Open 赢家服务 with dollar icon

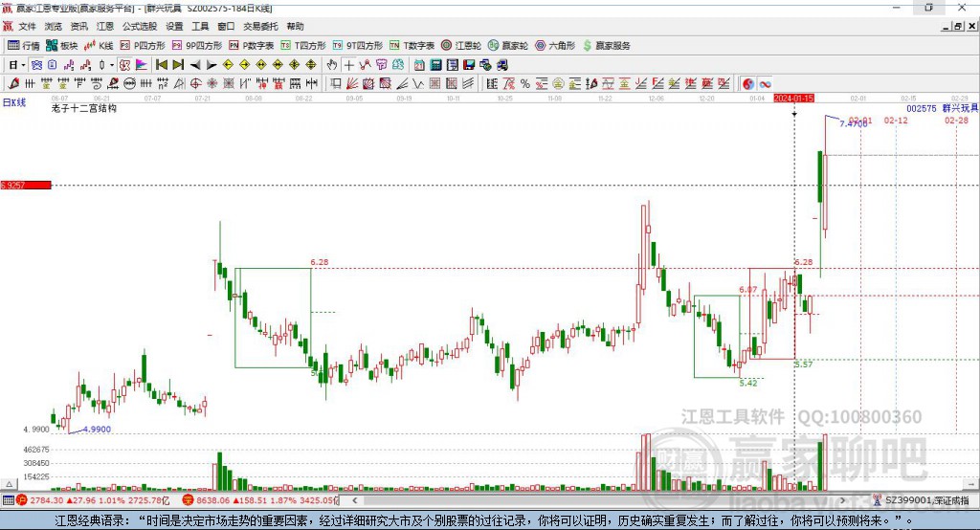coord(606,46)
